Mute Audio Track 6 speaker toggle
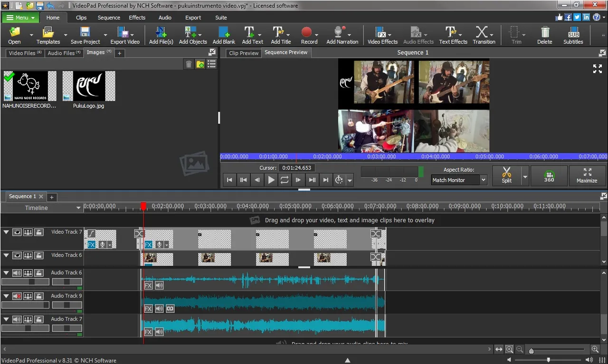 [x=17, y=273]
